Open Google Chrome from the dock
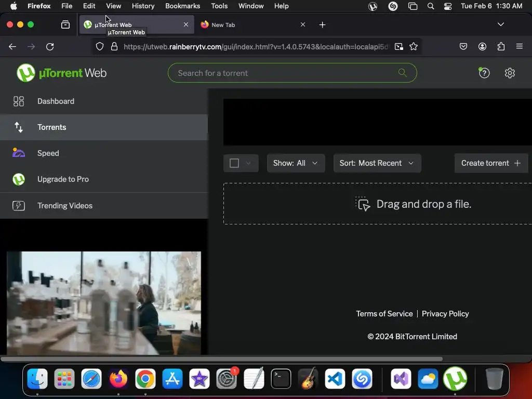This screenshot has height=399, width=532. (x=145, y=379)
